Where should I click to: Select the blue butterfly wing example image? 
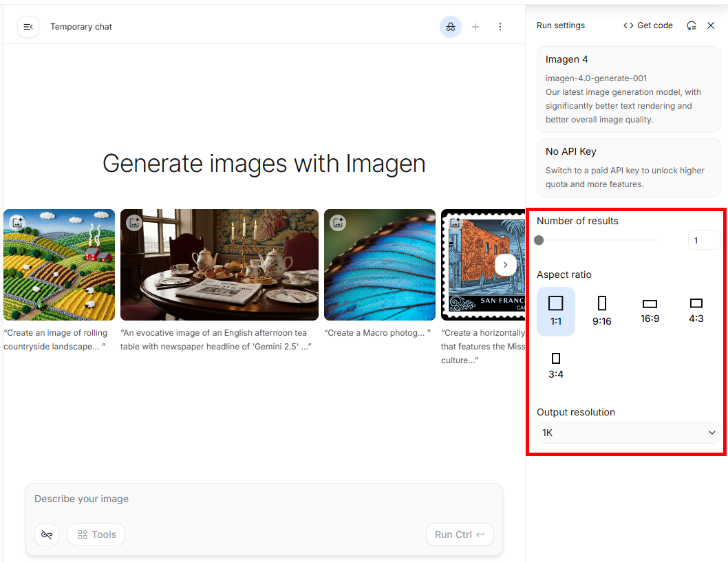[x=380, y=265]
